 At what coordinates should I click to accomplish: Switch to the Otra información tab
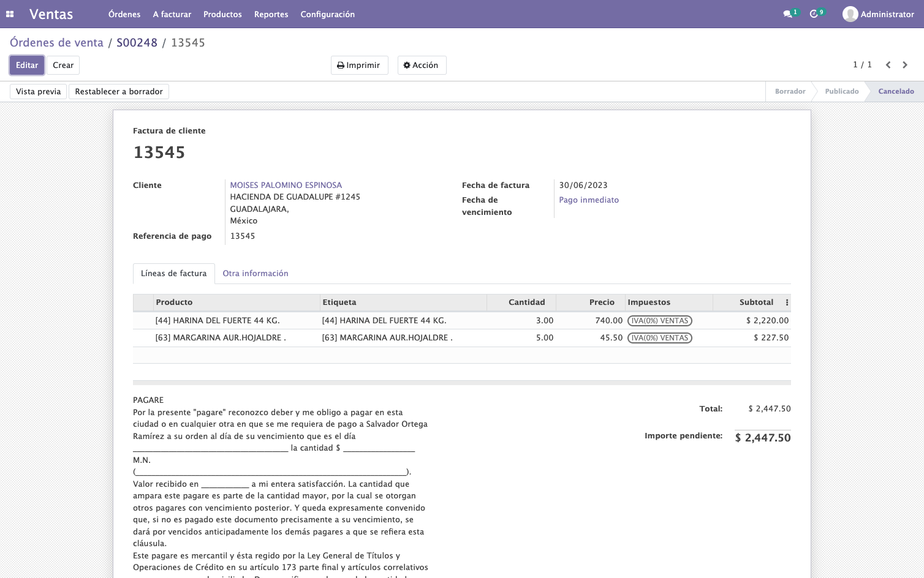(x=256, y=274)
